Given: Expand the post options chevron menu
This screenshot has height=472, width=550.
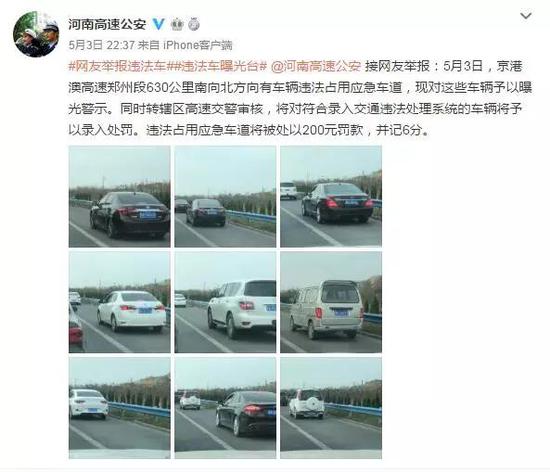Looking at the screenshot, I should pos(526,16).
